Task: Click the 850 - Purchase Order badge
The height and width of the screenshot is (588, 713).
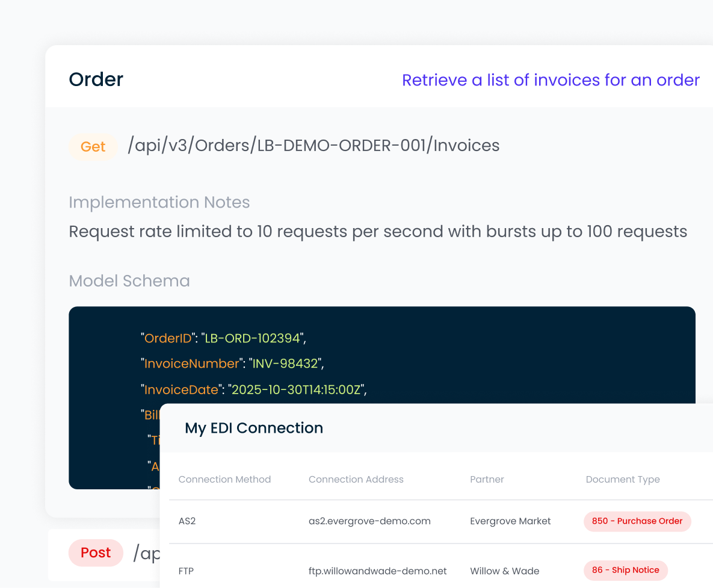Action: (x=637, y=521)
